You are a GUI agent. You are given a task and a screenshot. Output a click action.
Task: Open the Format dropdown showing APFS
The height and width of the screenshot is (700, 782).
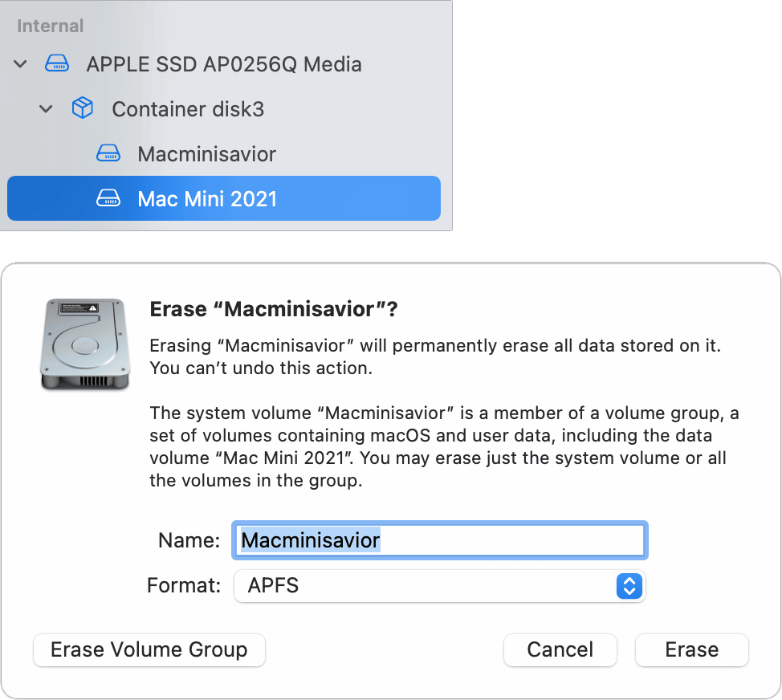coord(439,586)
